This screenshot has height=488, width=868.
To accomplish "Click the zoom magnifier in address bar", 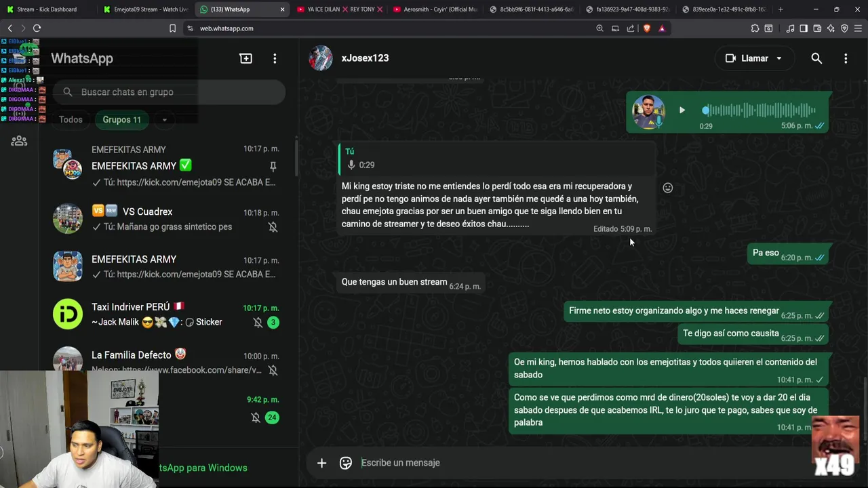I will [x=599, y=28].
